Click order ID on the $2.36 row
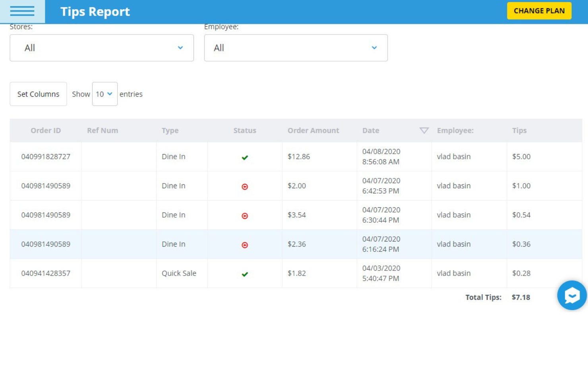Screen dimensions: 588x392 pyautogui.click(x=46, y=244)
